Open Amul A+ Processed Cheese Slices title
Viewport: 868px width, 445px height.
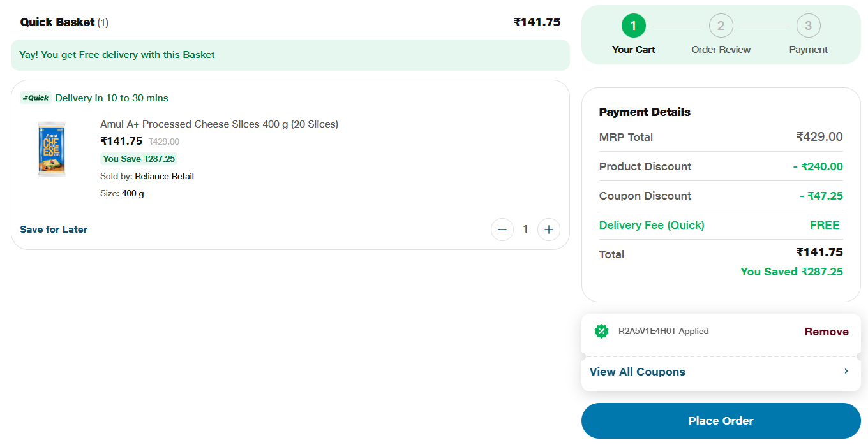point(219,124)
